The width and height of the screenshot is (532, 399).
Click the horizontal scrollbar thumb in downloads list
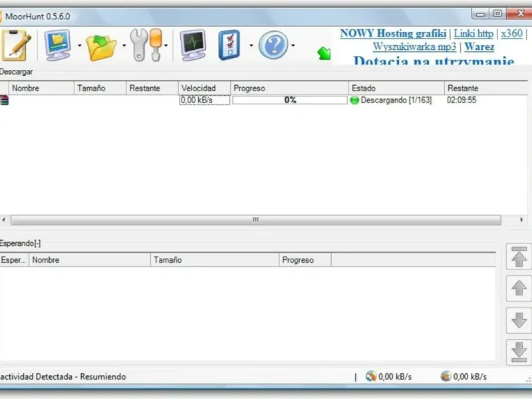(x=256, y=220)
